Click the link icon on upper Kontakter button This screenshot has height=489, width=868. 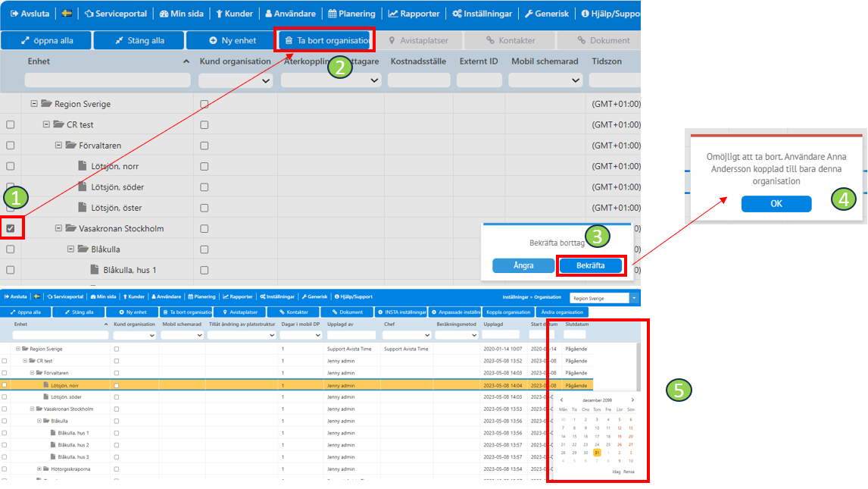(x=490, y=40)
